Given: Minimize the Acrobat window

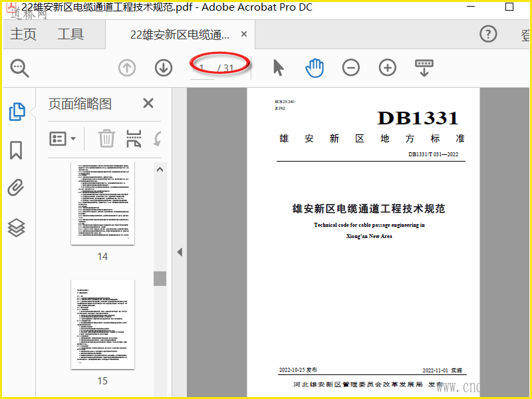Looking at the screenshot, I should (471, 7).
